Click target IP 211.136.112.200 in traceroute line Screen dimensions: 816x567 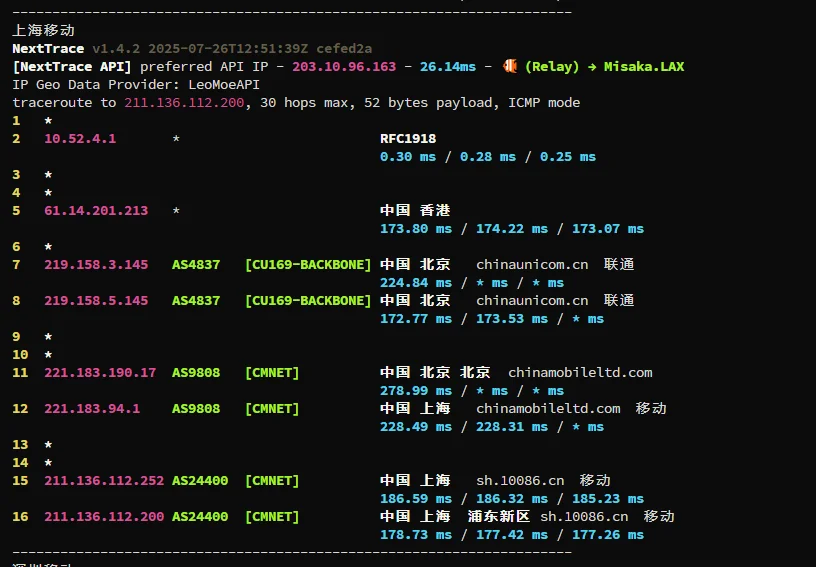pyautogui.click(x=184, y=102)
